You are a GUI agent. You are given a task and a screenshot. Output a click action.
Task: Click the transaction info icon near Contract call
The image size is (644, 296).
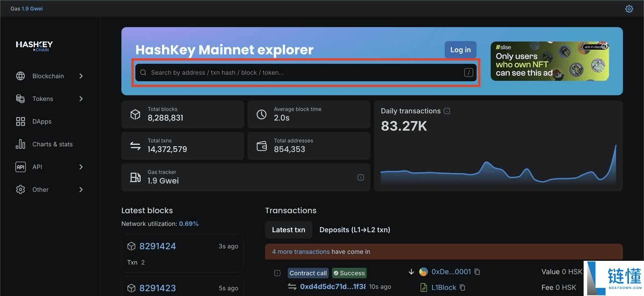point(277,273)
